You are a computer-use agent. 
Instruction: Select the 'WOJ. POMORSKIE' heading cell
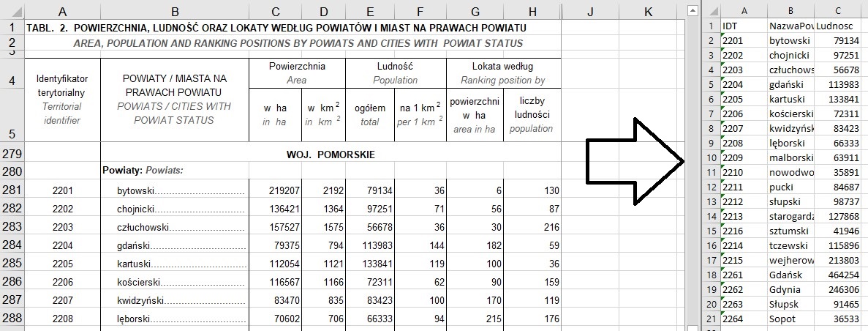[x=331, y=155]
